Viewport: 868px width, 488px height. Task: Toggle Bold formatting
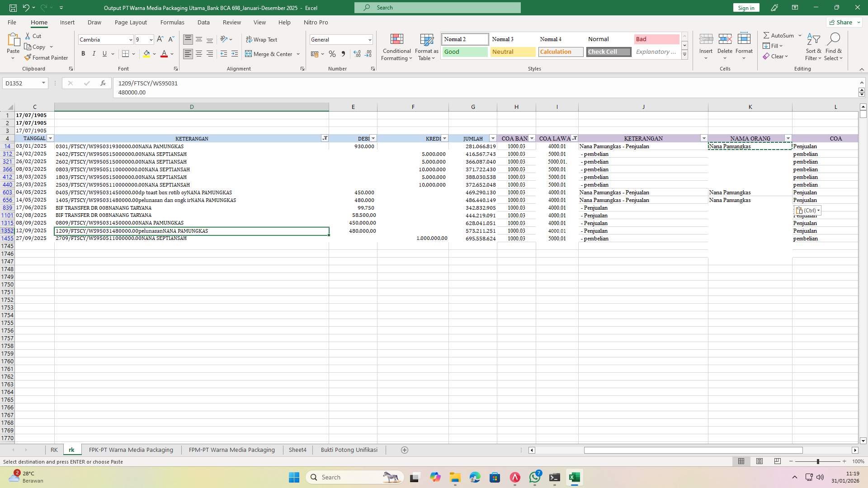(x=83, y=53)
